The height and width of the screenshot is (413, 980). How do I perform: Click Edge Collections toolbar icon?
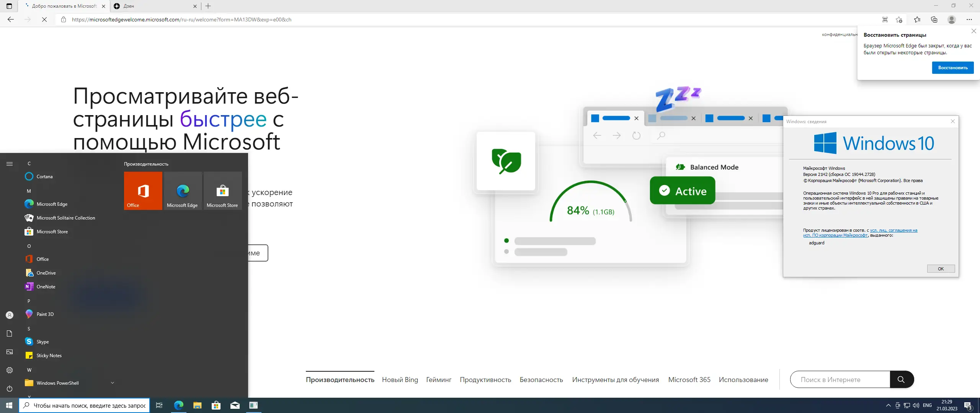[x=934, y=20]
